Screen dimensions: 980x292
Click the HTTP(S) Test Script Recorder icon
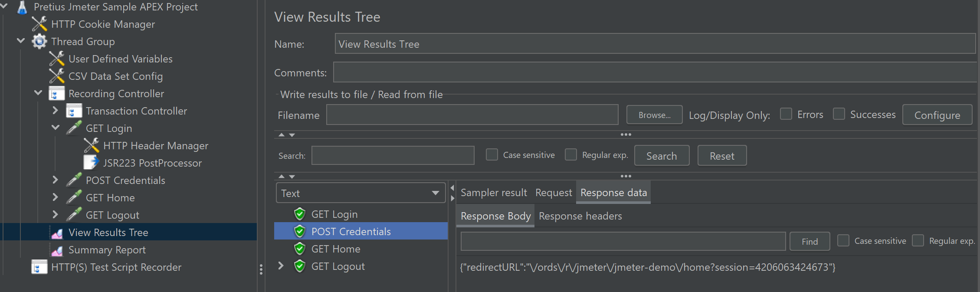point(39,267)
